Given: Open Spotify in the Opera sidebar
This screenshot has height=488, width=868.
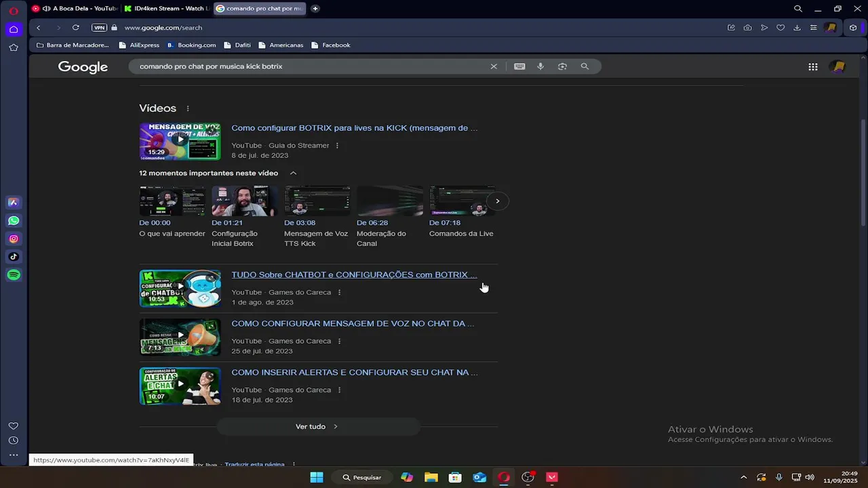Looking at the screenshot, I should coord(14,274).
